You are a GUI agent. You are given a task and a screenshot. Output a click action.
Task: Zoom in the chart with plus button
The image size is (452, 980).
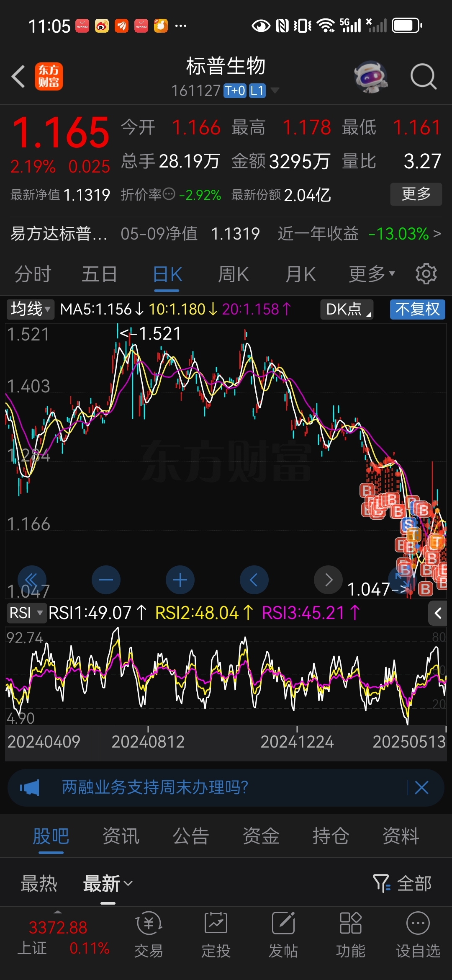(180, 580)
